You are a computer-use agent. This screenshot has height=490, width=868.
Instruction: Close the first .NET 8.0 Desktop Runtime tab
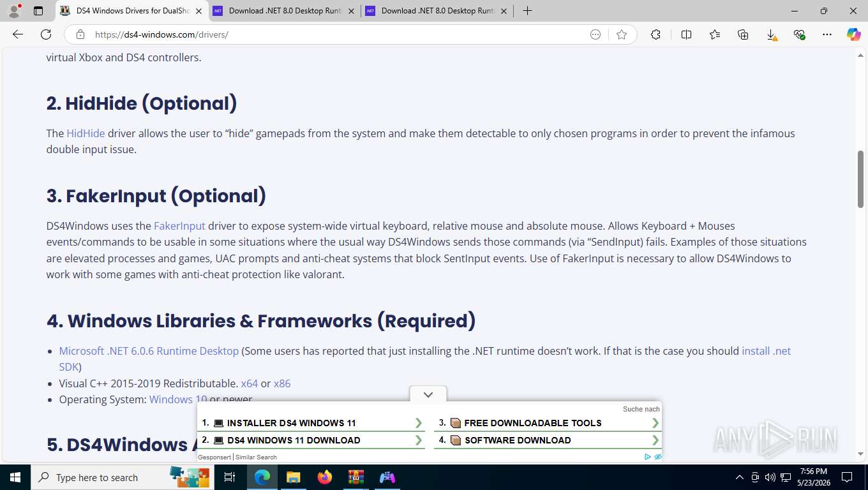click(351, 11)
